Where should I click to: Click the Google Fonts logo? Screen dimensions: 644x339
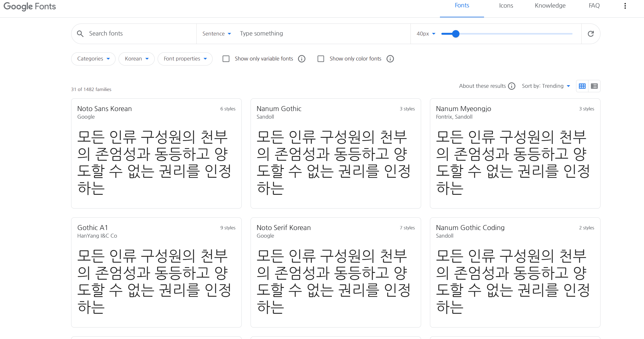coord(30,6)
